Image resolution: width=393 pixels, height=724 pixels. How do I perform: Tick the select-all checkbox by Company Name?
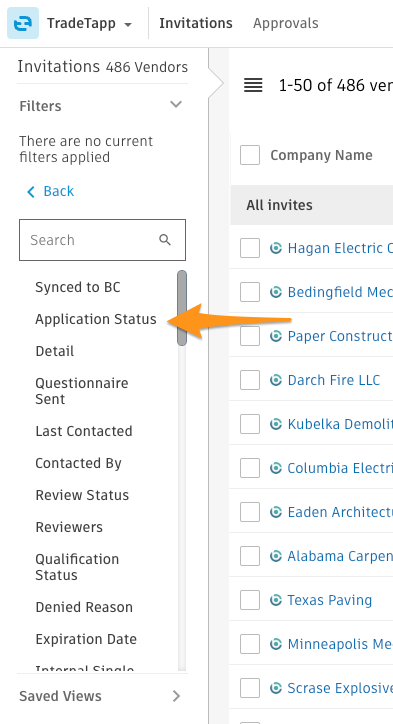coord(250,155)
